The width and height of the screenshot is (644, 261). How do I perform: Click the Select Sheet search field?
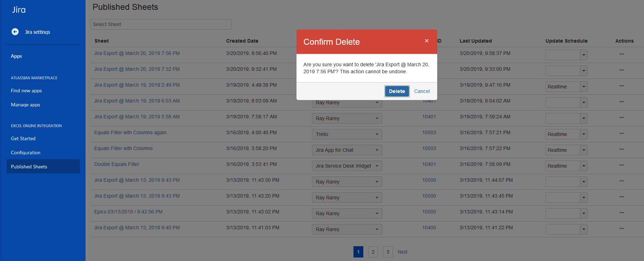pos(161,24)
